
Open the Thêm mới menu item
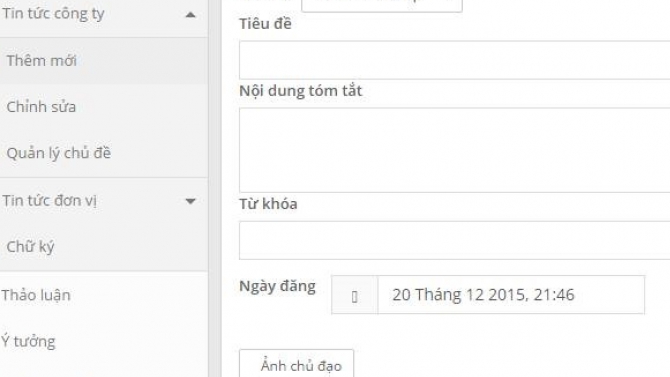104,61
